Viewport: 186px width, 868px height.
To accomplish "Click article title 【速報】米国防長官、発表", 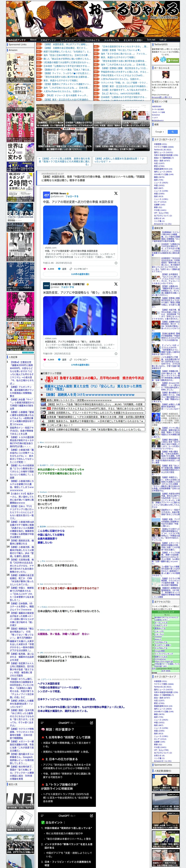I will tap(93, 178).
